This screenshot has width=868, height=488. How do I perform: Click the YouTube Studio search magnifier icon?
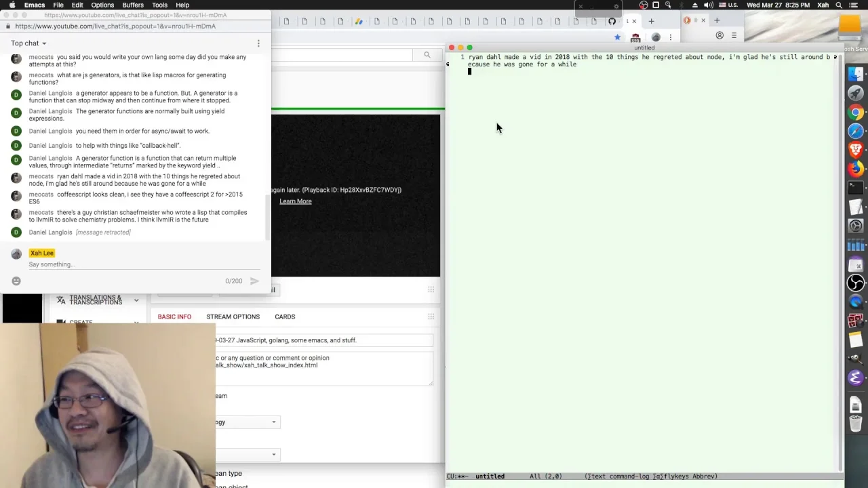[x=427, y=55]
